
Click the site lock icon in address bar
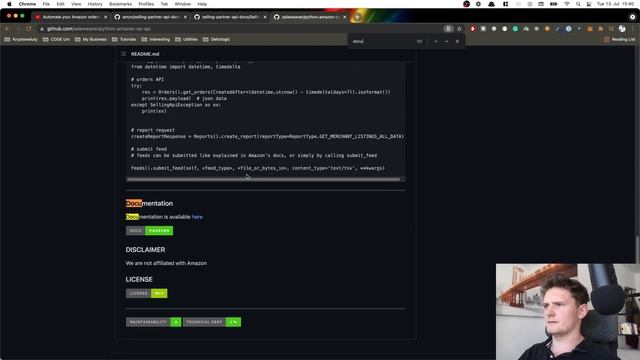(x=42, y=29)
